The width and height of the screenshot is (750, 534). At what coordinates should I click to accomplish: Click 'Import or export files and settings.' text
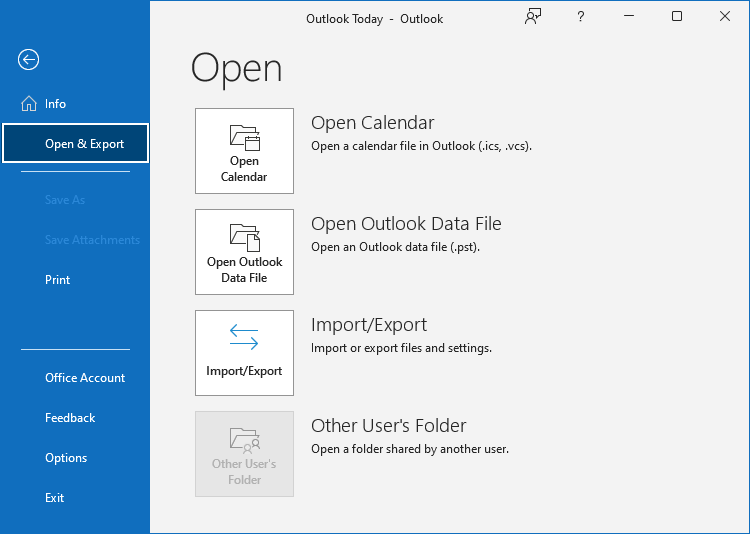pyautogui.click(x=401, y=348)
